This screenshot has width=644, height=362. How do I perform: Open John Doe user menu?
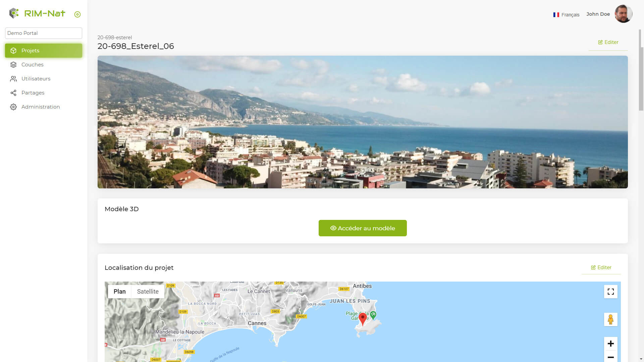[x=598, y=14]
